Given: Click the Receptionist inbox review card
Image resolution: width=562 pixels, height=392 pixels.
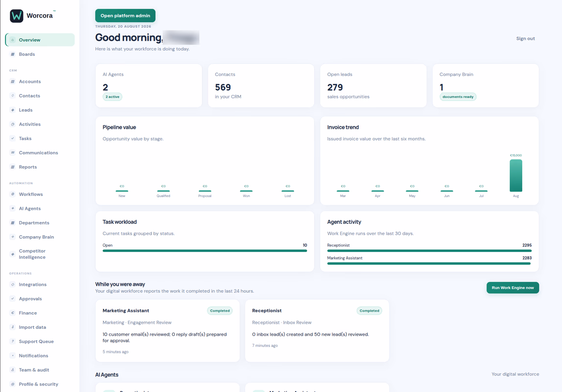Looking at the screenshot, I should (317, 331).
